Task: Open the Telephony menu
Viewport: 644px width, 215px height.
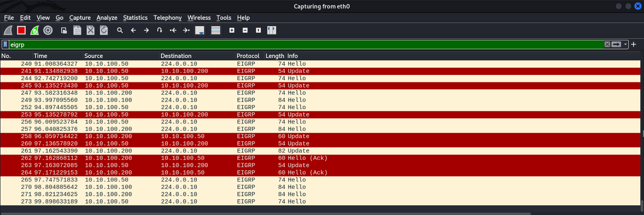Action: [167, 18]
